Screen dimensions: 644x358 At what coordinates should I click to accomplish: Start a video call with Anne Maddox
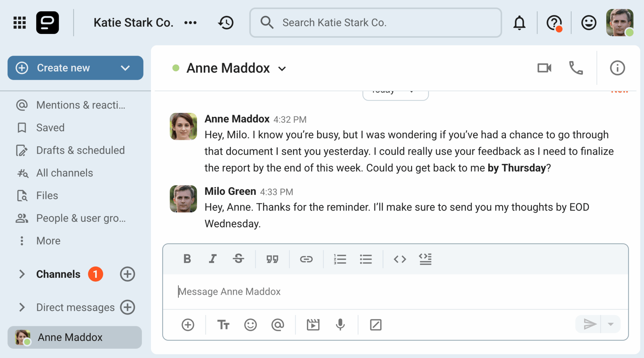click(x=544, y=68)
